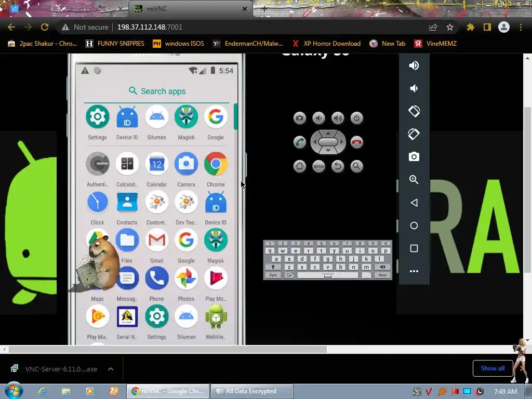Click the skin hardware search button
Screen dimensions: 532x399
point(356,166)
